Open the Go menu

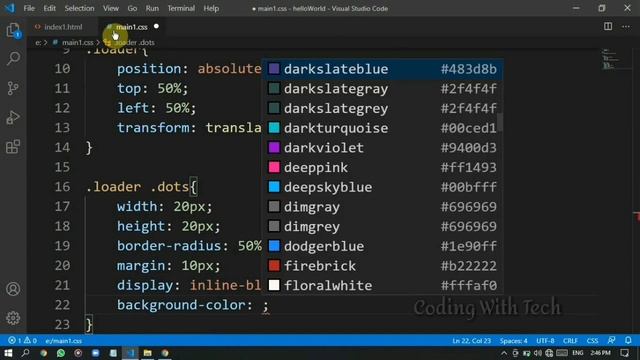[x=132, y=8]
